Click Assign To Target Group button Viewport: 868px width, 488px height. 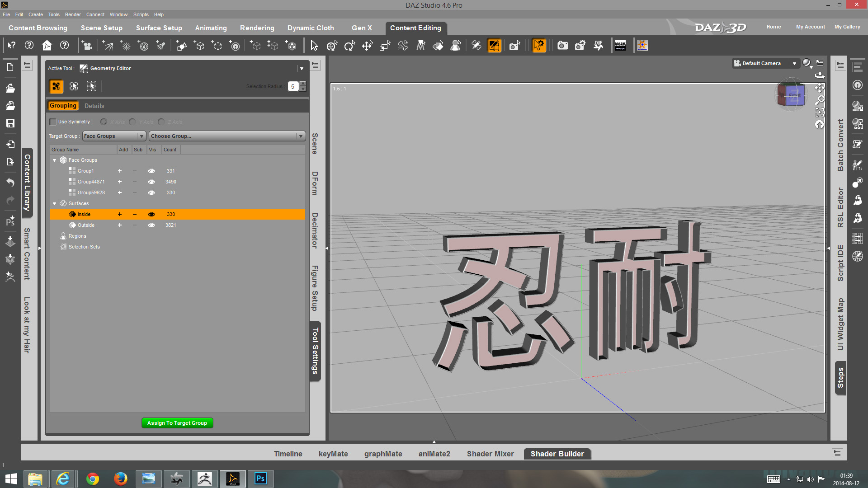click(x=177, y=423)
